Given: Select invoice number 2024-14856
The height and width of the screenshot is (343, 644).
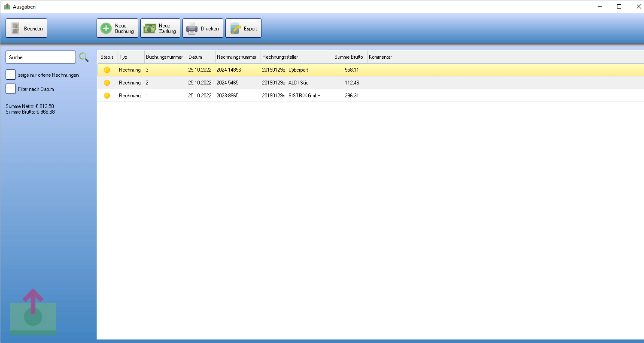Looking at the screenshot, I should (x=229, y=70).
